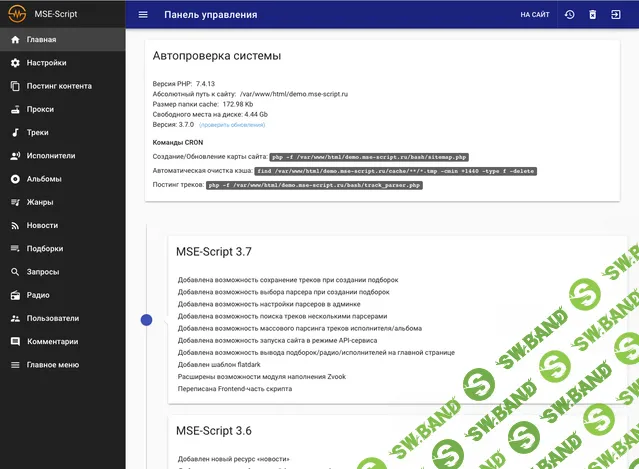Viewport: 639px width, 469px height.
Task: Click the disc icon beside Альбомы
Action: click(x=15, y=179)
